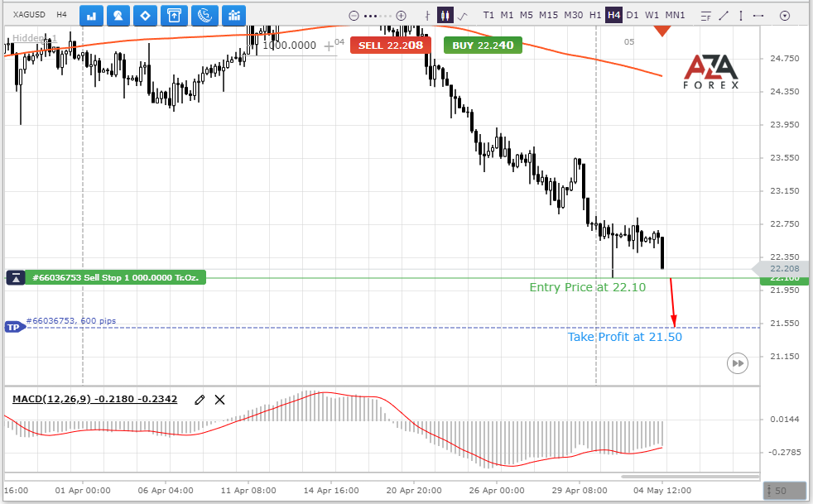Select M30 timeframe
This screenshot has height=504, width=813.
click(x=573, y=15)
